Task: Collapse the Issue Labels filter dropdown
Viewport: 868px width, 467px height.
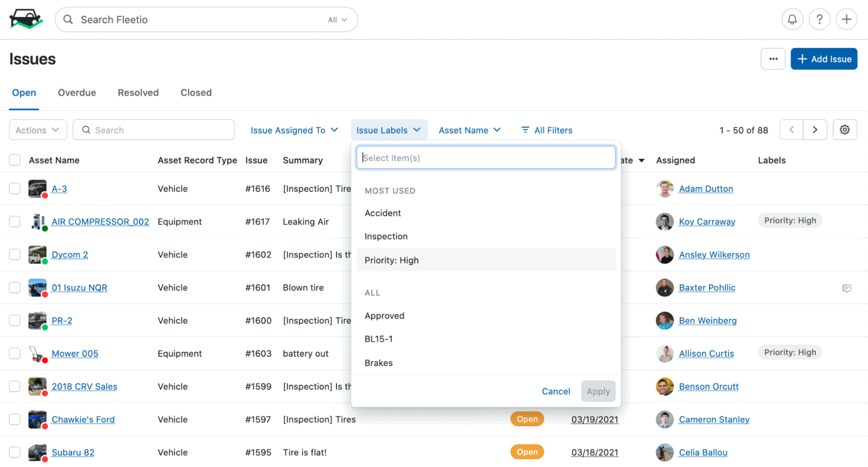Action: (x=389, y=130)
